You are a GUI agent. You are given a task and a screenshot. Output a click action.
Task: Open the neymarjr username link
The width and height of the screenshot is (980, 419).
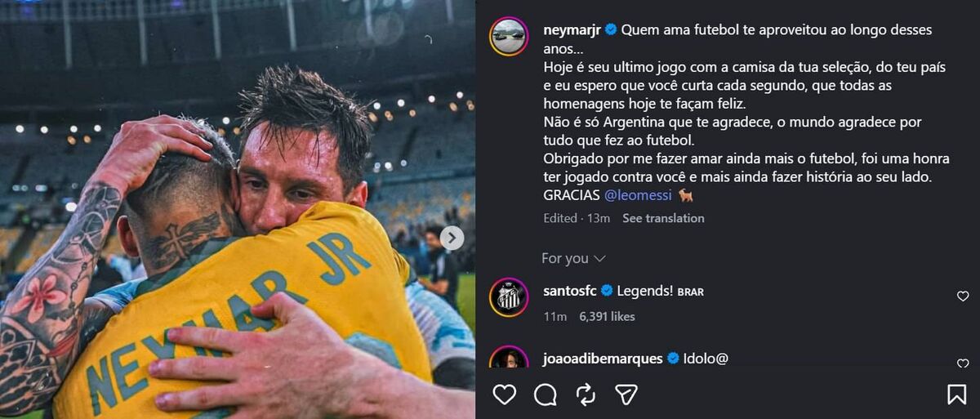point(572,29)
